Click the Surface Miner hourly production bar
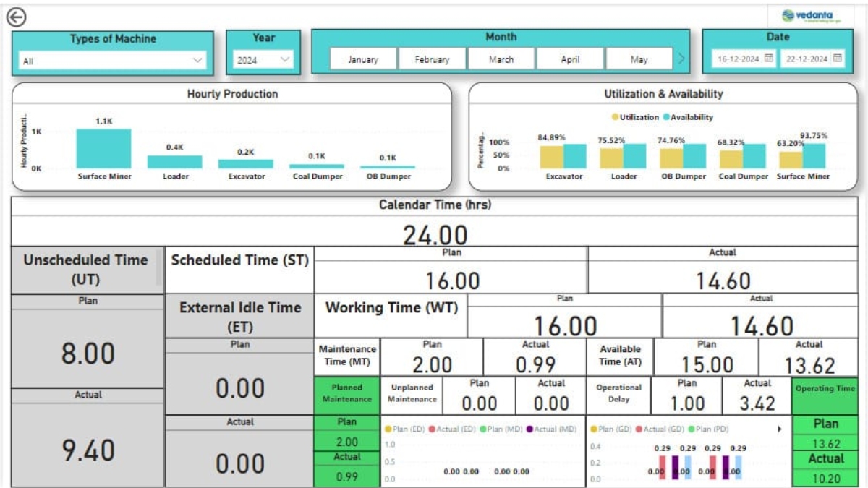The image size is (868, 488). coord(103,149)
